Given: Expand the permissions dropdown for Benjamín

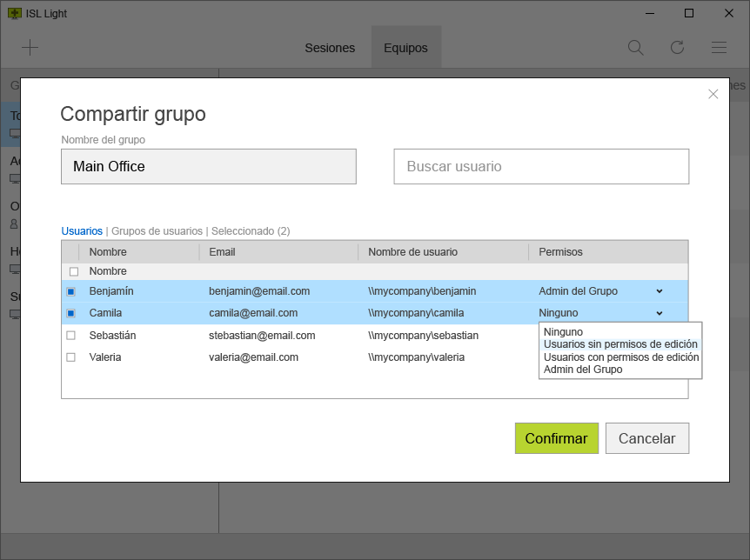Looking at the screenshot, I should coord(659,291).
